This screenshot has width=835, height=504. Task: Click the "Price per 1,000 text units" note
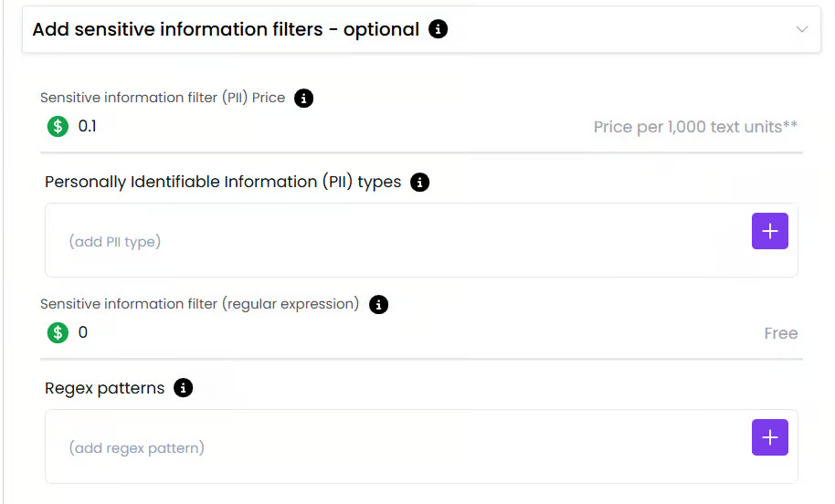click(x=695, y=127)
